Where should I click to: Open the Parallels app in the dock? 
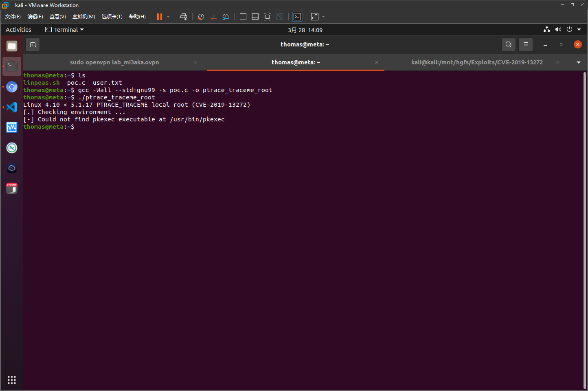pyautogui.click(x=12, y=189)
